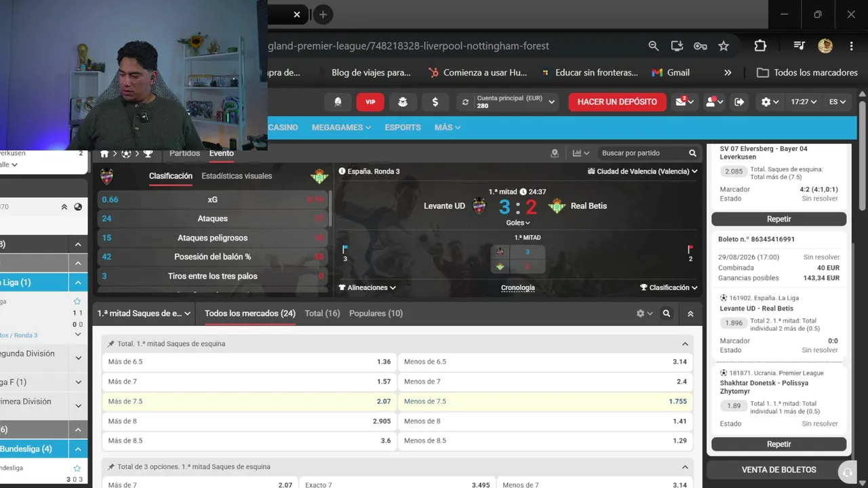Image resolution: width=868 pixels, height=488 pixels.
Task: Click the dollar sign payments icon
Action: pos(435,102)
